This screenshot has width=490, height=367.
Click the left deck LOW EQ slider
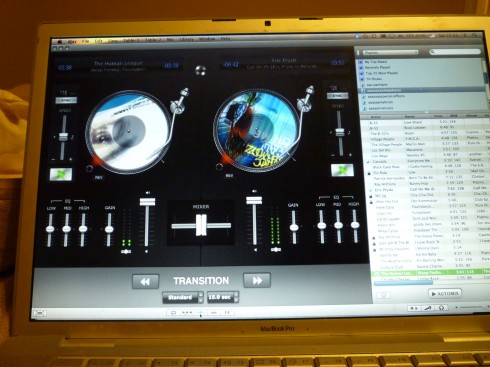tap(50, 229)
